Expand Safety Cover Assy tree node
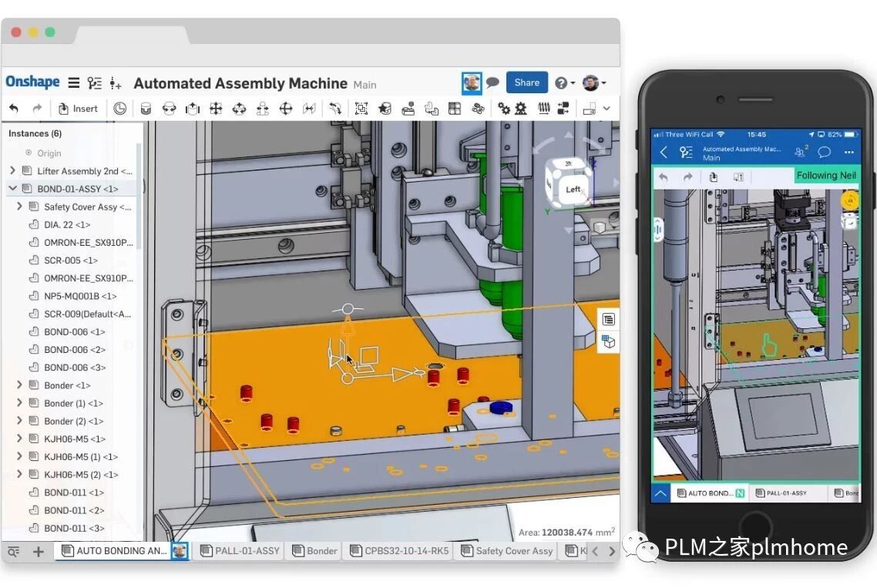 19,206
